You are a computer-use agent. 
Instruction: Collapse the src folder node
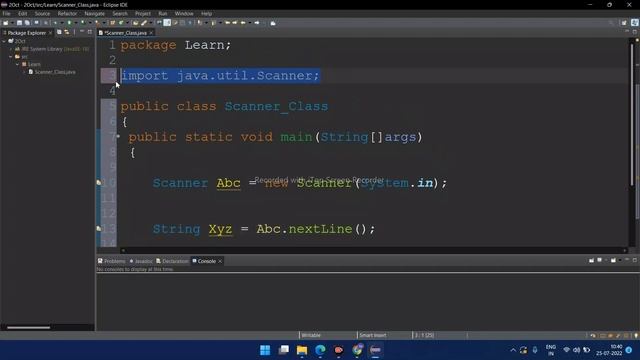(x=11, y=57)
